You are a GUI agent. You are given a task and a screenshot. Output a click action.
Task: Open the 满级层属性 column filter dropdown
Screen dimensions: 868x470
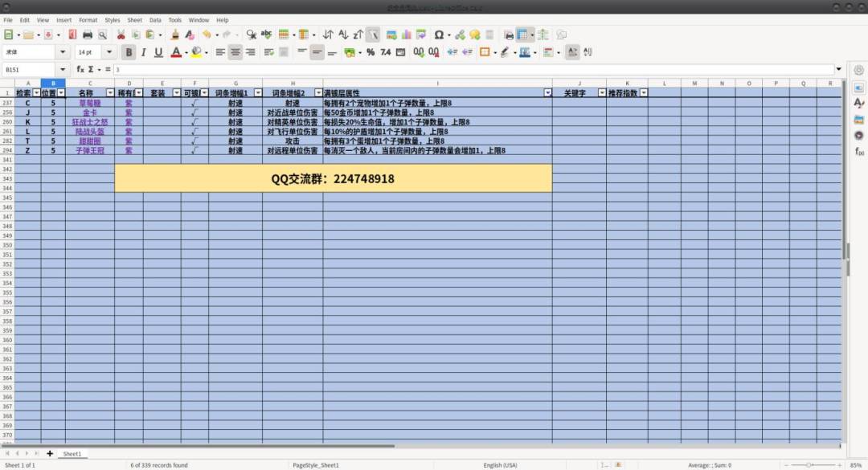coord(547,93)
